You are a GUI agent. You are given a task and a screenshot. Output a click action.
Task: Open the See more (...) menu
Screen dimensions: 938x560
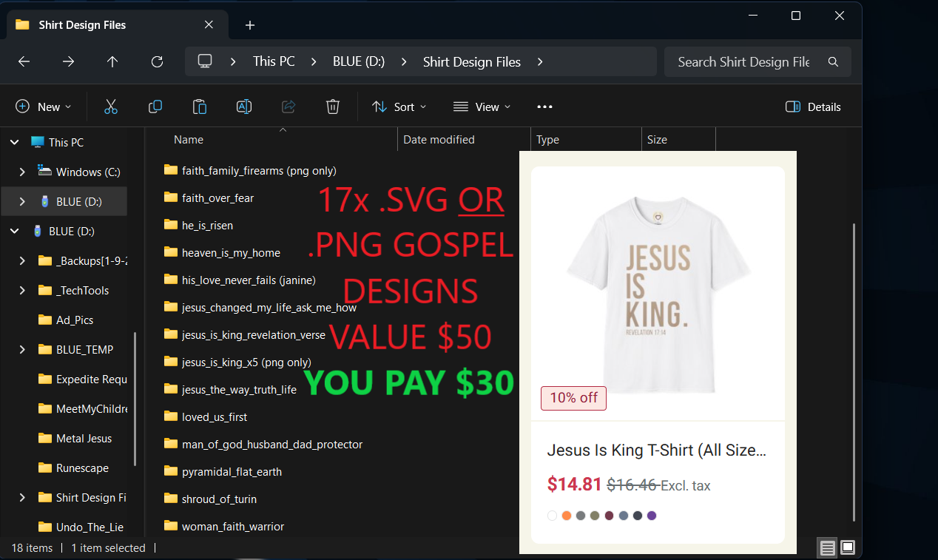(x=544, y=107)
